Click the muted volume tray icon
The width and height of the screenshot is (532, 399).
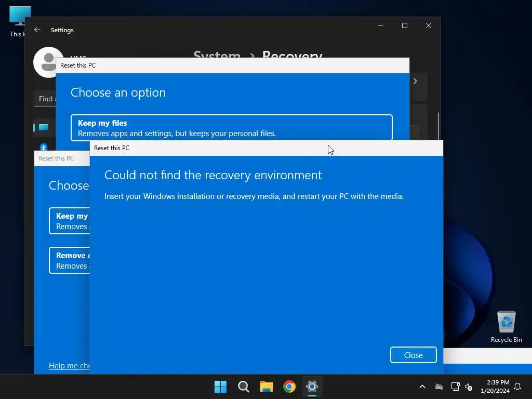pyautogui.click(x=469, y=387)
